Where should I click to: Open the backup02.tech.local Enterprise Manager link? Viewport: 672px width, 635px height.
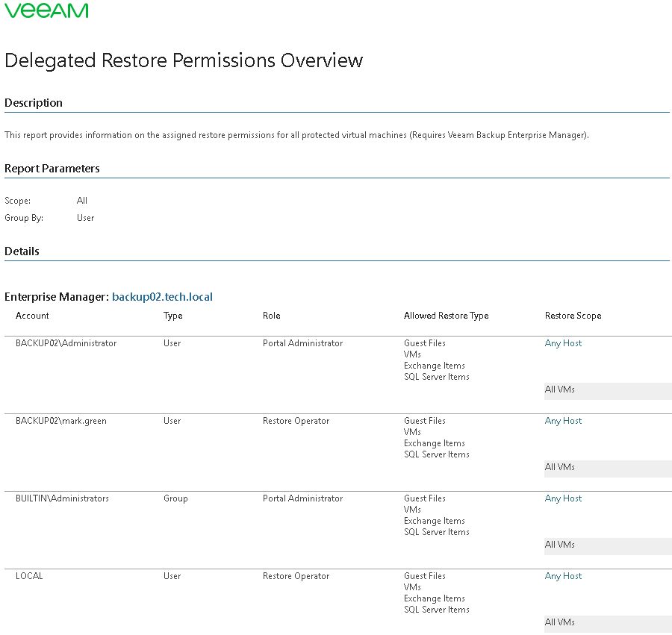pyautogui.click(x=162, y=297)
